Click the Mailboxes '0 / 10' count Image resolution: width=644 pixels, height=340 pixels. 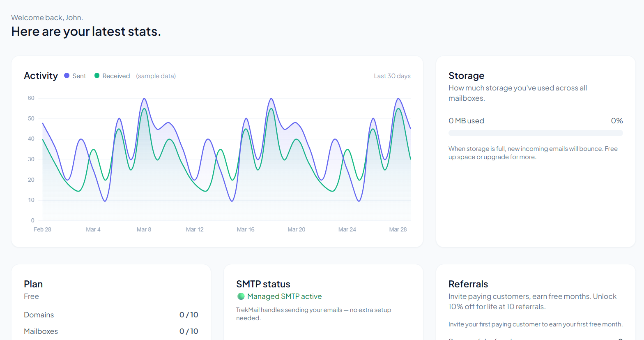tap(189, 331)
